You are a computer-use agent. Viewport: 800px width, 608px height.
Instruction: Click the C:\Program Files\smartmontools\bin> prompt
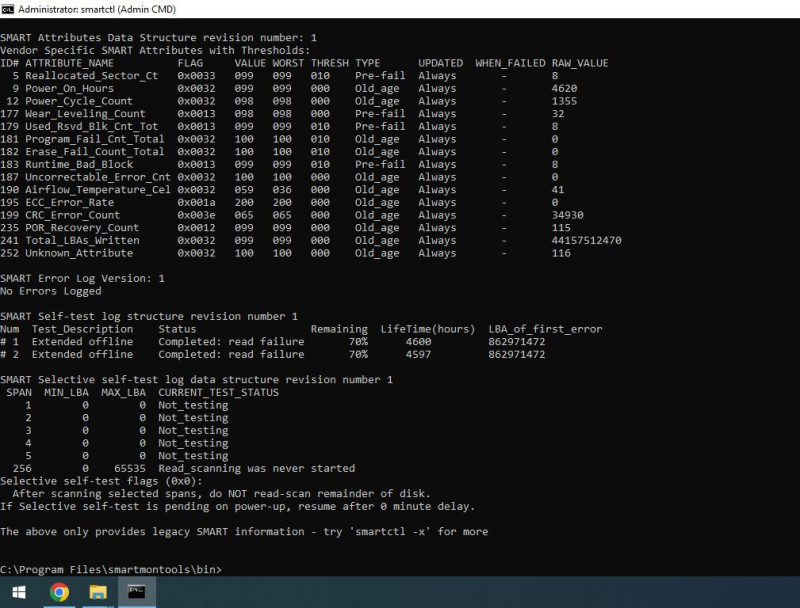click(111, 570)
